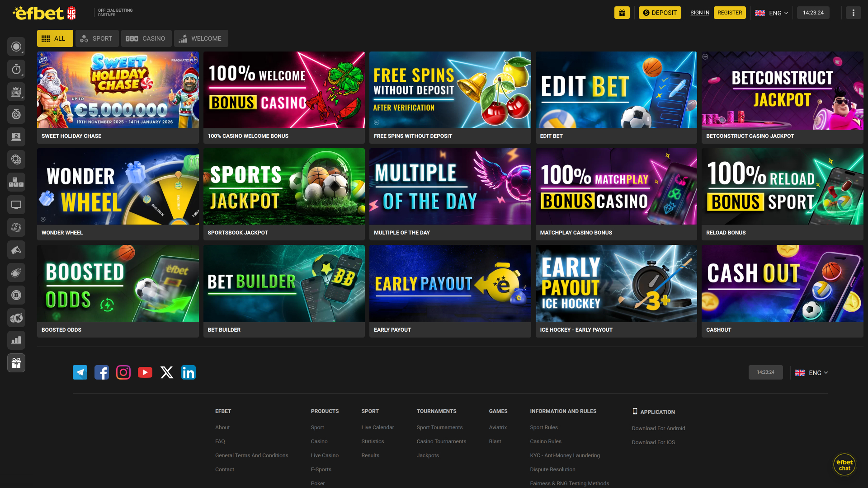Open the gift promotions icon in header
This screenshot has width=868, height=488.
tap(622, 13)
